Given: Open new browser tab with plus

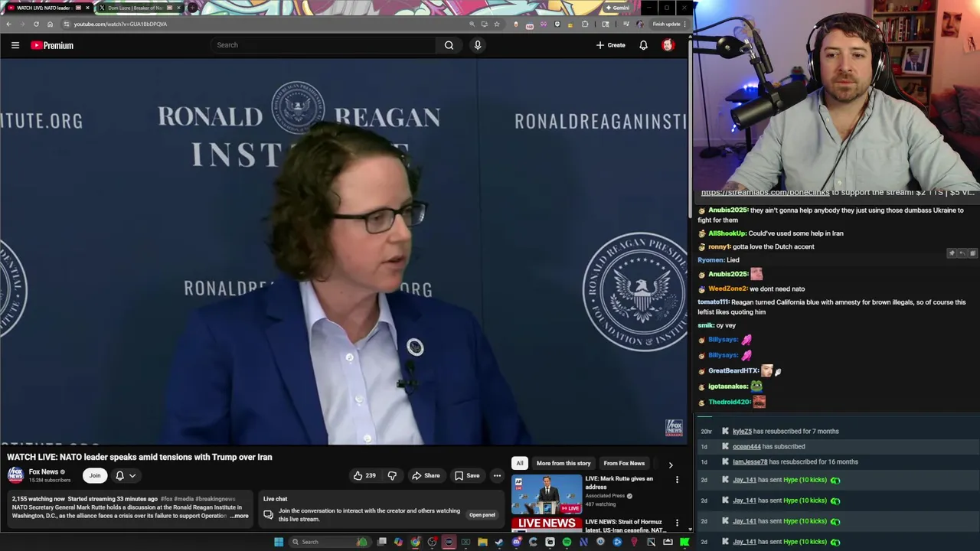Looking at the screenshot, I should [x=191, y=8].
